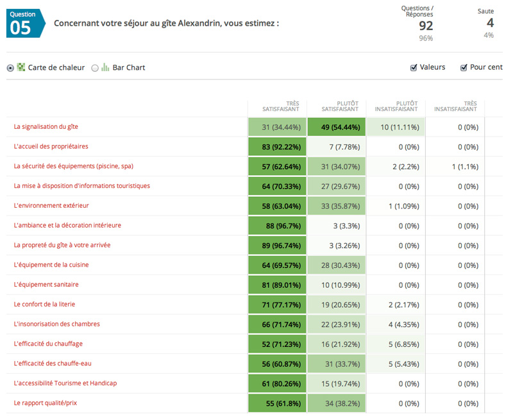Click the 34 (38.2%) cell
513x420 pixels.
[x=336, y=403]
